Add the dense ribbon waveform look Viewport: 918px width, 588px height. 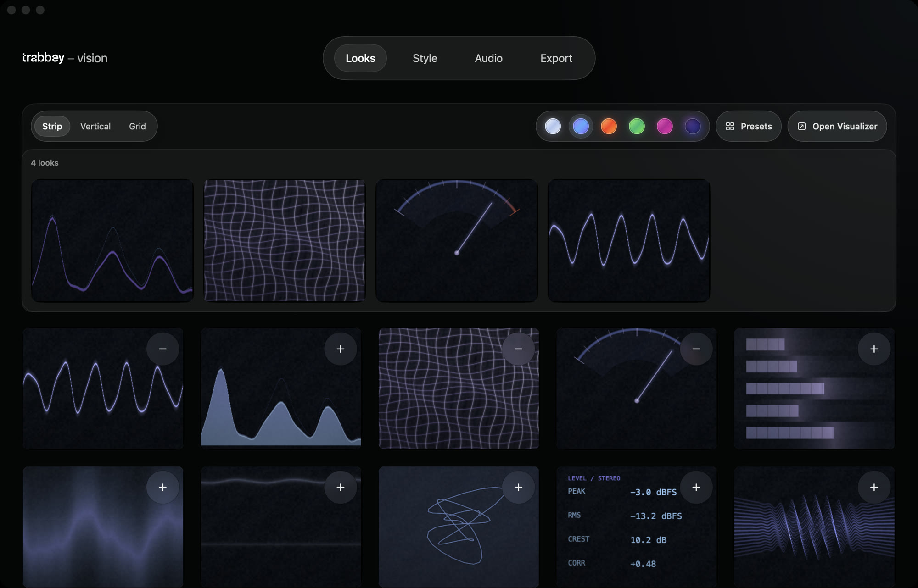[874, 487]
